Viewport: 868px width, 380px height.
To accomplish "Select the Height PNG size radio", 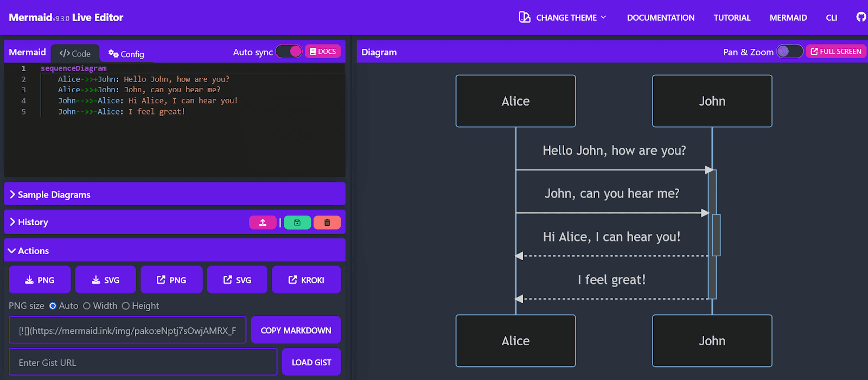I will tap(126, 306).
